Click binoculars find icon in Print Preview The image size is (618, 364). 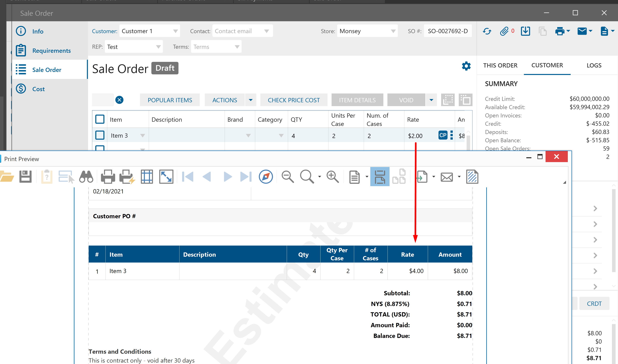pyautogui.click(x=86, y=177)
